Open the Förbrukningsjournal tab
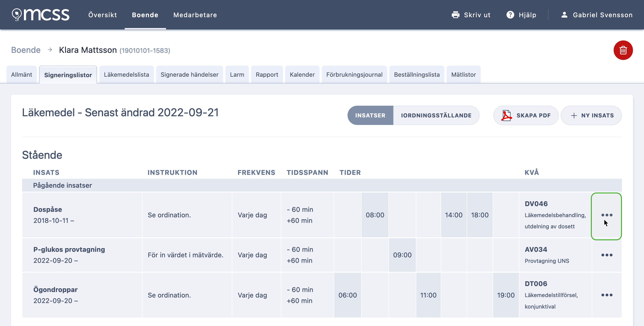 click(354, 75)
